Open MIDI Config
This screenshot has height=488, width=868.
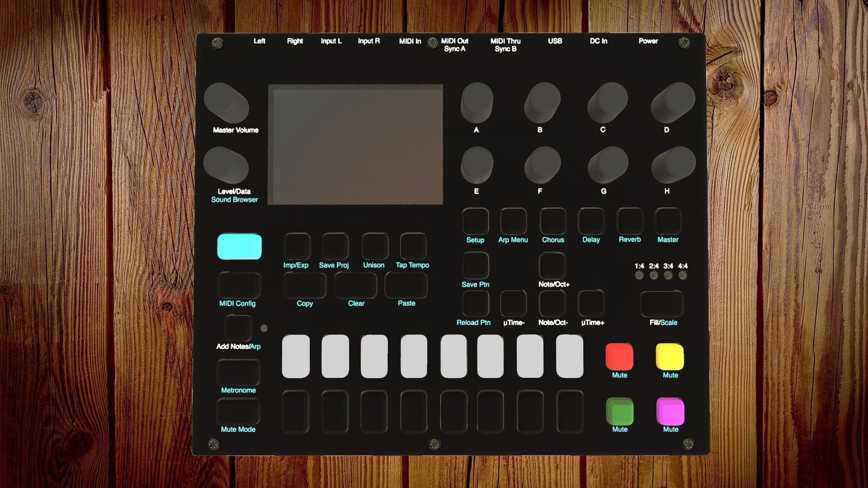(x=239, y=285)
